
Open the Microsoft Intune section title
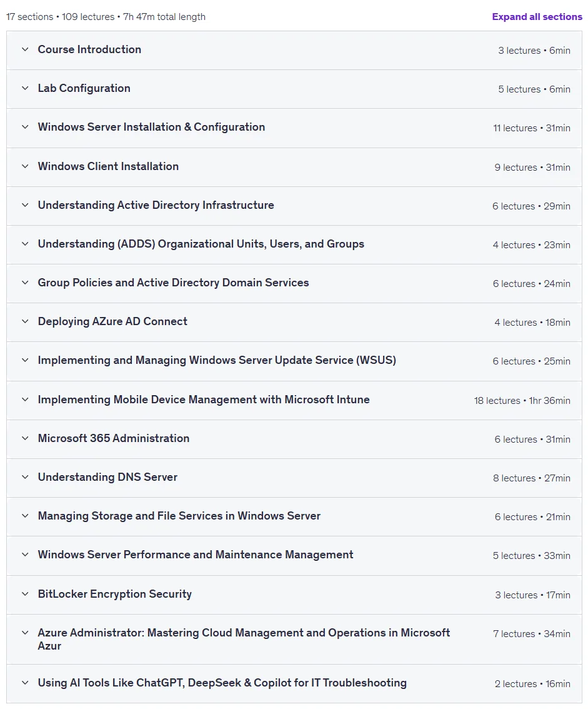pos(203,400)
